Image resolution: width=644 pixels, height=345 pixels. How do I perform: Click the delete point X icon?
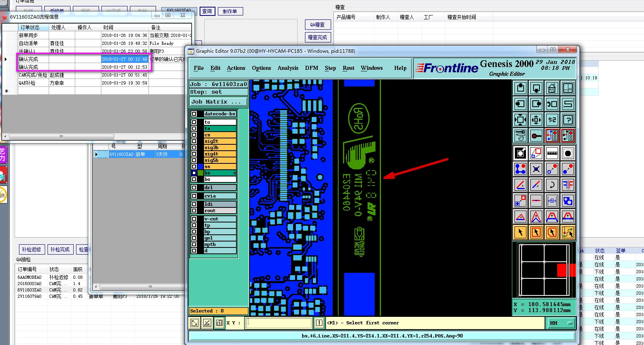tap(536, 169)
